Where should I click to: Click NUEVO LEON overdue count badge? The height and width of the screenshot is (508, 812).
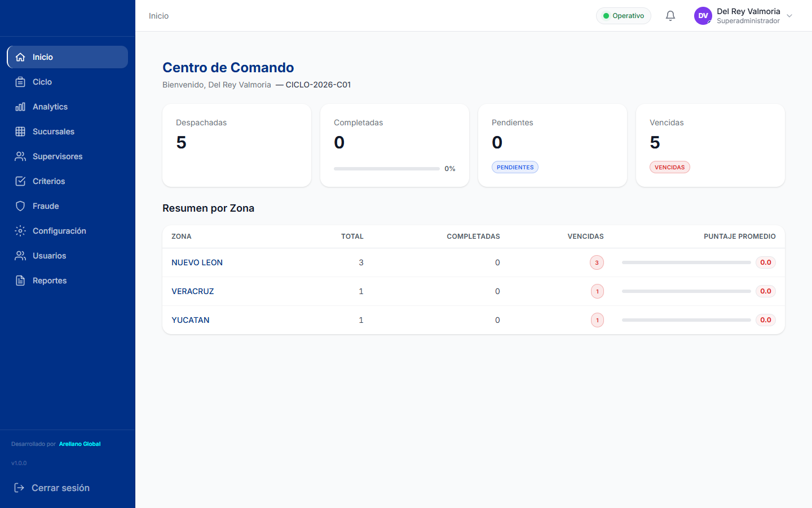[597, 262]
